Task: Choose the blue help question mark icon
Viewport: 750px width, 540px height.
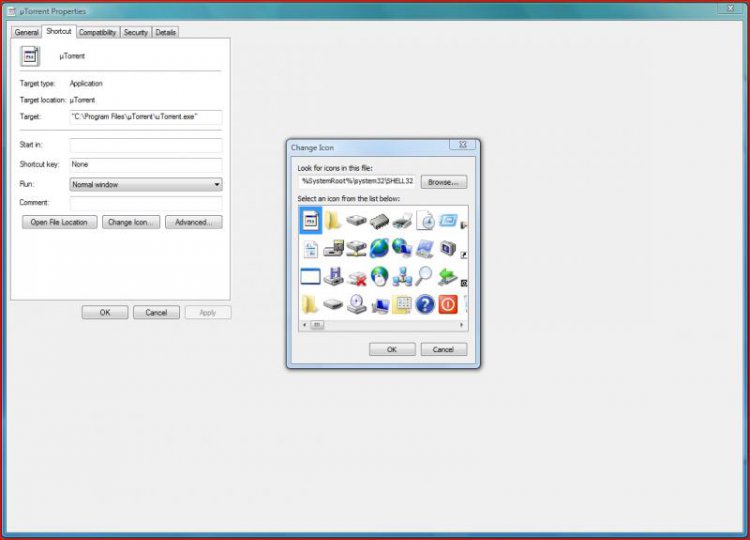Action: [425, 305]
